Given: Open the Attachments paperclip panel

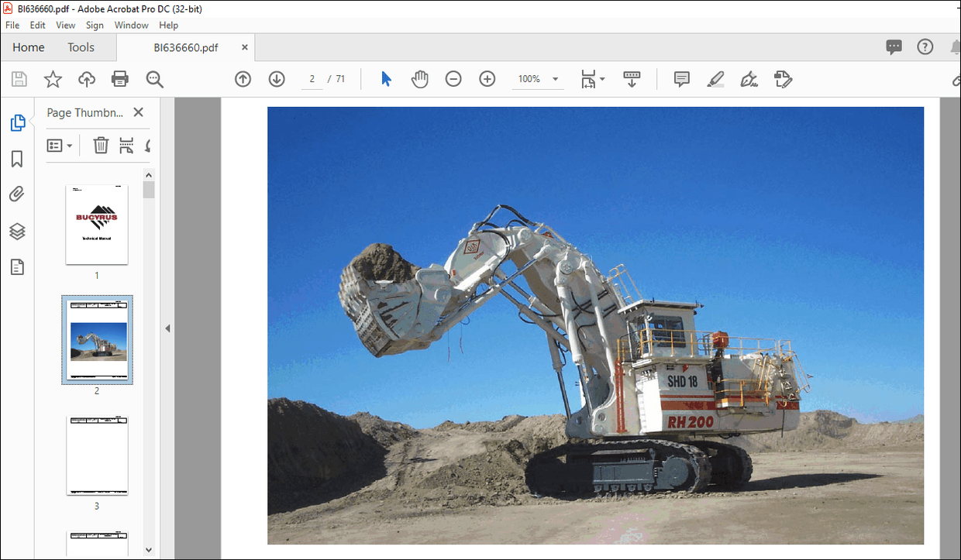Looking at the screenshot, I should (x=17, y=194).
